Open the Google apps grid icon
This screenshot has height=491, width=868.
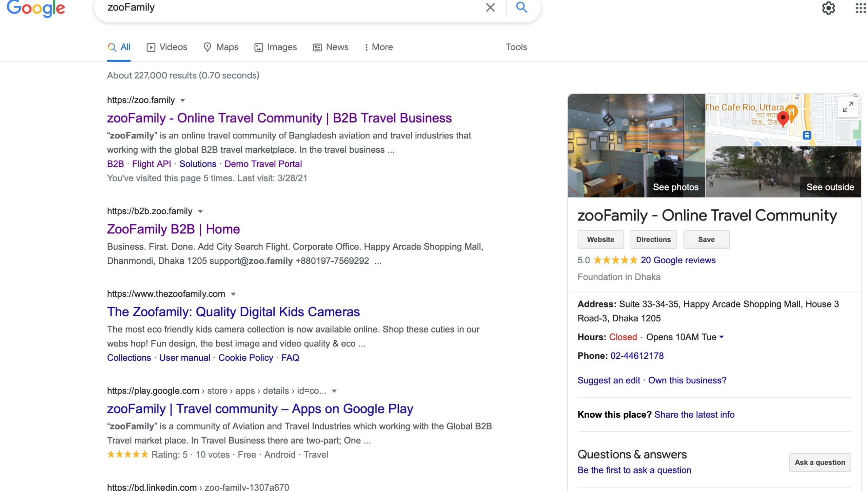861,8
